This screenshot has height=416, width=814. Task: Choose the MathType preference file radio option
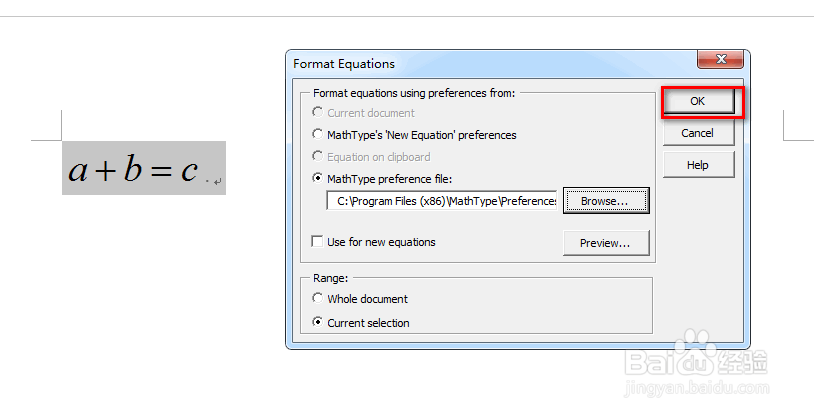(317, 178)
